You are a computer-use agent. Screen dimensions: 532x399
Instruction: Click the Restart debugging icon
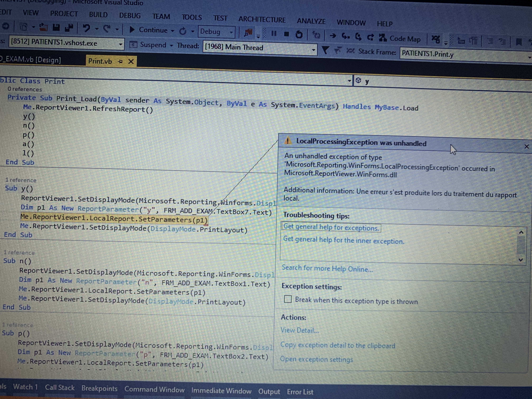tap(299, 35)
